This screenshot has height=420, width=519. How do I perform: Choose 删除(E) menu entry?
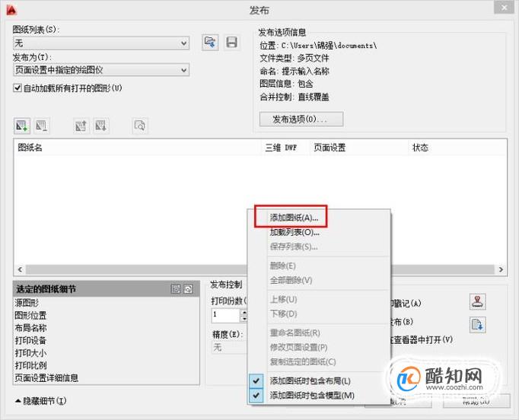click(x=282, y=266)
